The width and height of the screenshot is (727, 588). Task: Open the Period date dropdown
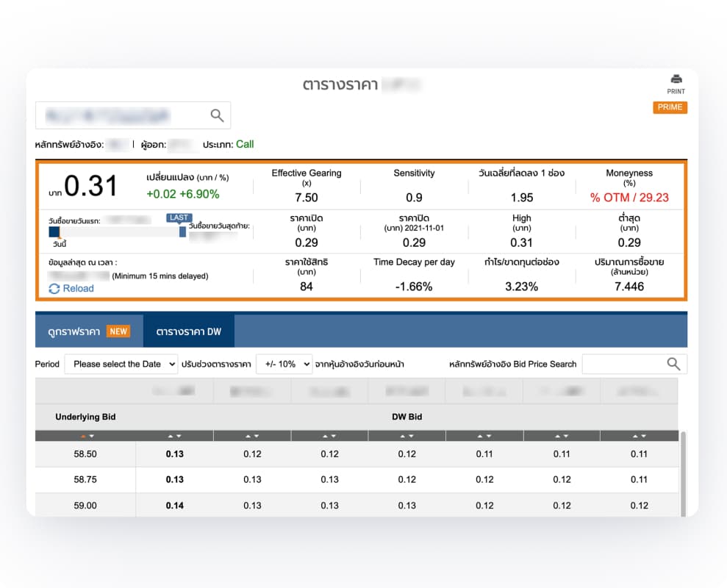pyautogui.click(x=121, y=364)
